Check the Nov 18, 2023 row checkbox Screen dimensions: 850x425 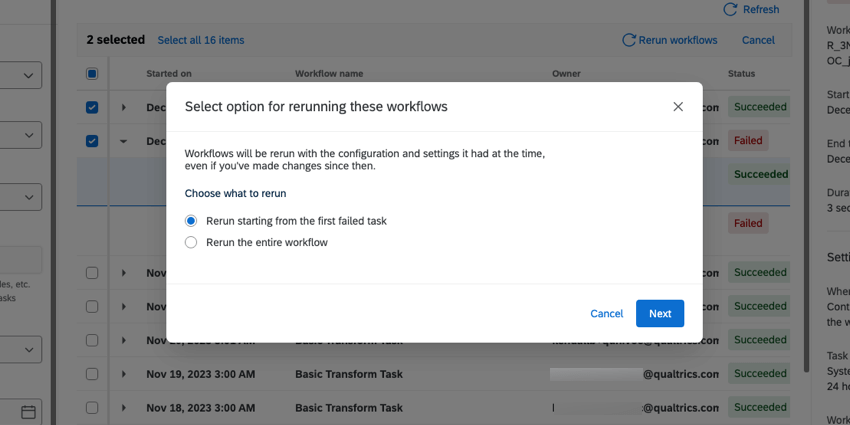point(92,407)
